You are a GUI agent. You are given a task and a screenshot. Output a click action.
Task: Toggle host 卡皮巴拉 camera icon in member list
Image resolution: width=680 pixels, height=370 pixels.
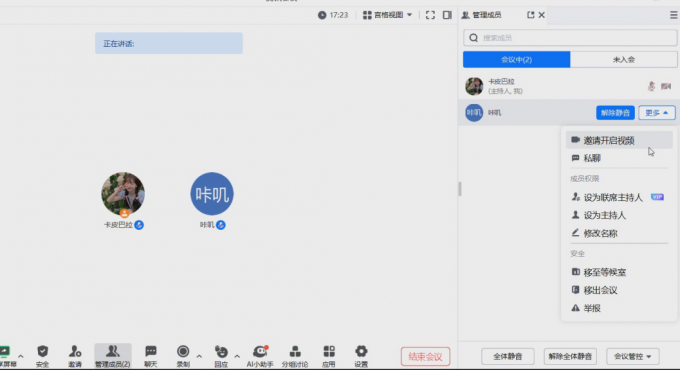[x=666, y=86]
